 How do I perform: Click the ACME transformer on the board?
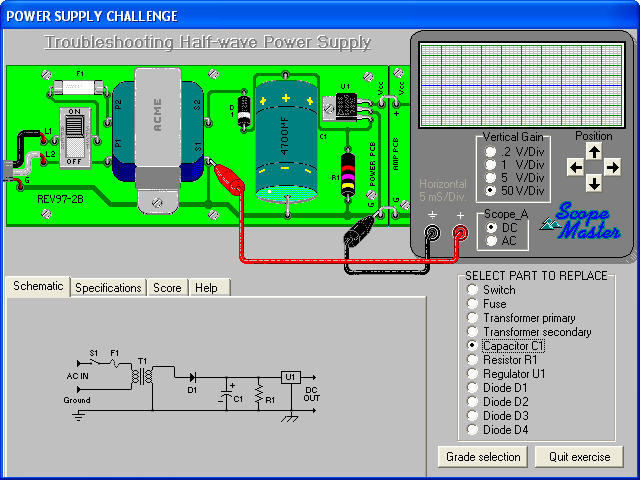point(158,139)
